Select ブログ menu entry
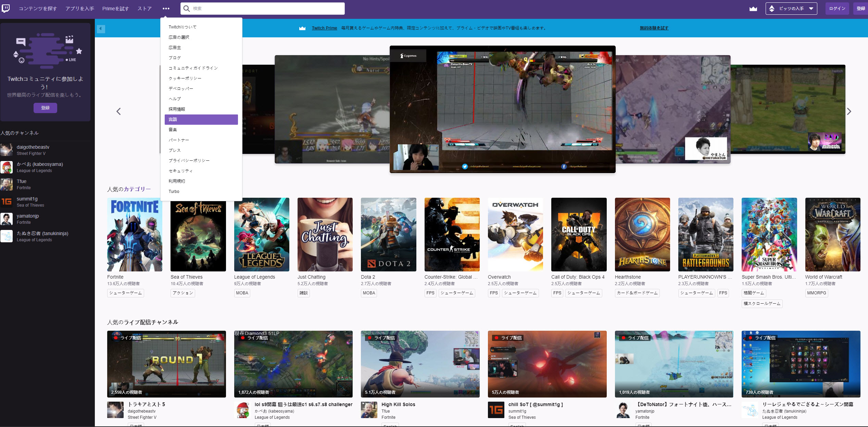This screenshot has height=427, width=868. point(201,58)
